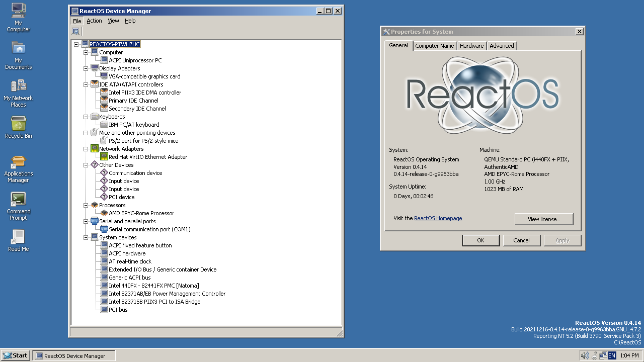The height and width of the screenshot is (362, 644).
Task: Select the AMD EPYC-Rome Processor icon
Action: [x=104, y=213]
